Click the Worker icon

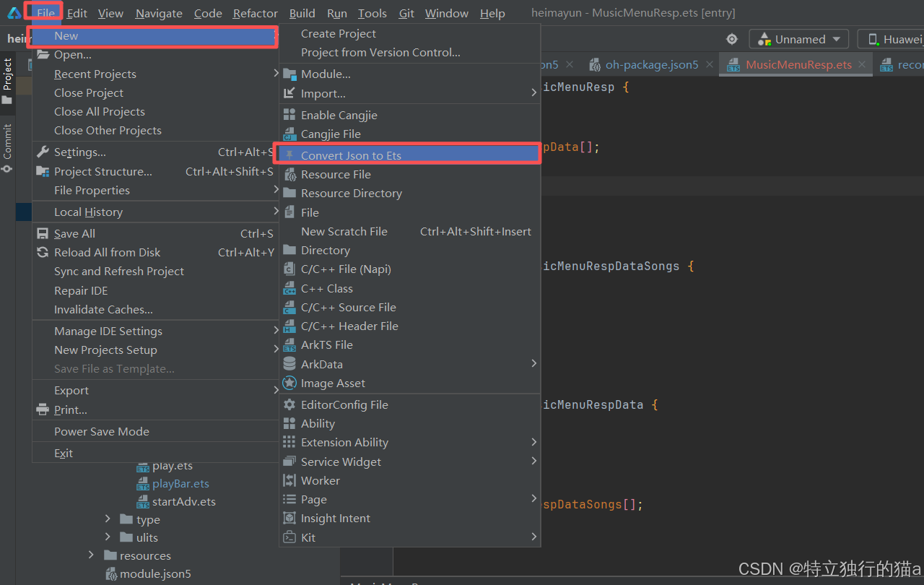point(289,480)
